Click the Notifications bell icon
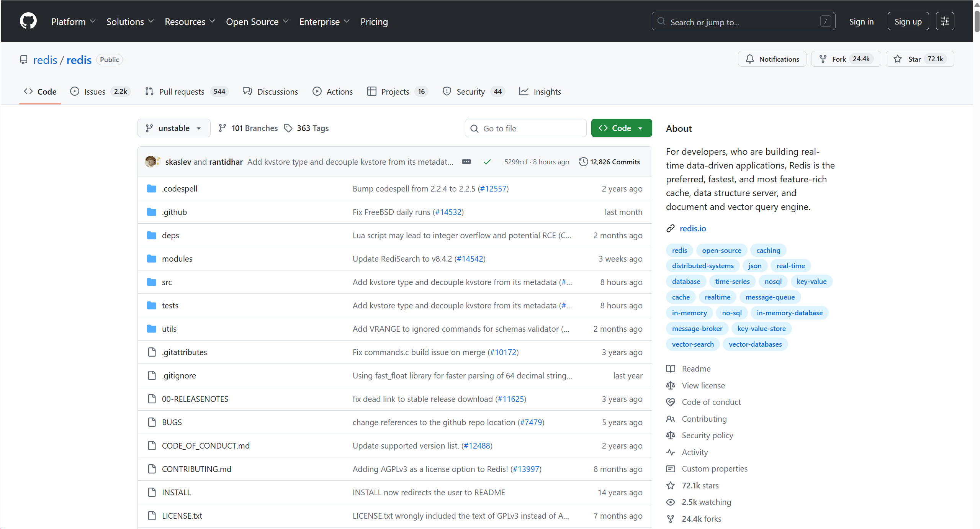Screen dimensions: 980x529 click(749, 59)
